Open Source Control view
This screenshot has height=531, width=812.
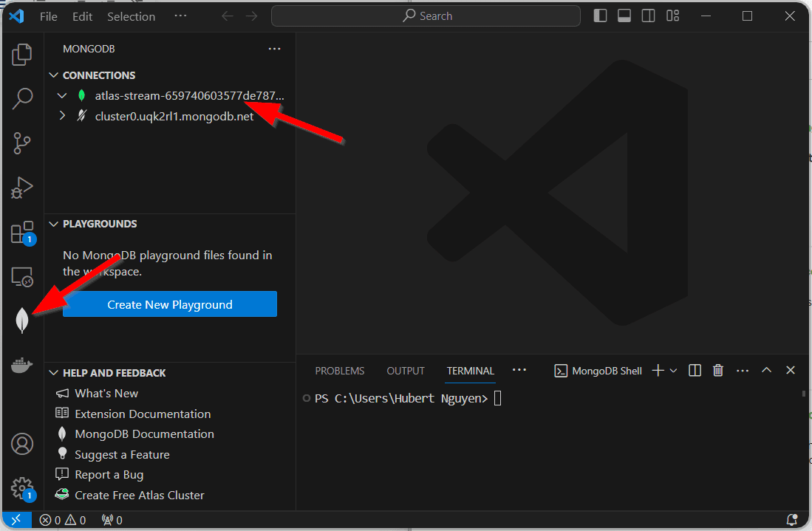[x=22, y=143]
